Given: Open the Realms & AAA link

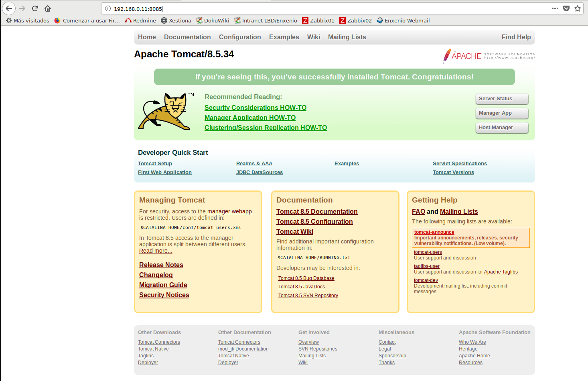Looking at the screenshot, I should 254,163.
